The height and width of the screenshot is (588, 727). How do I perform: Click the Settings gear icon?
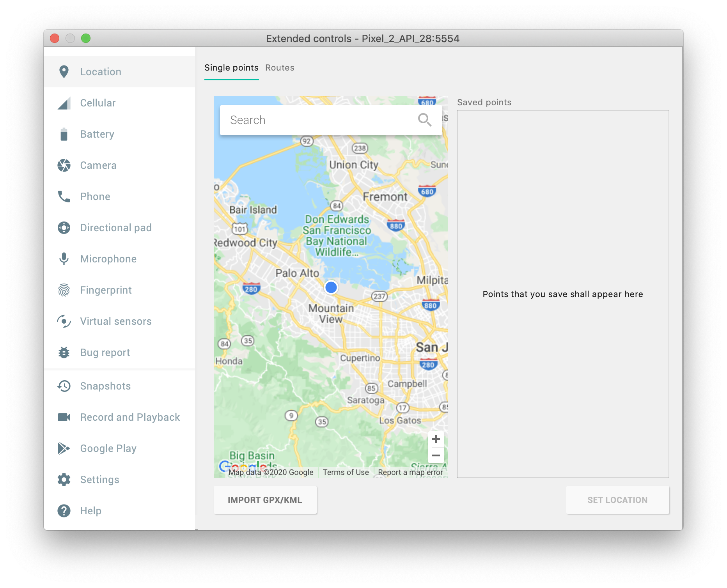point(64,480)
